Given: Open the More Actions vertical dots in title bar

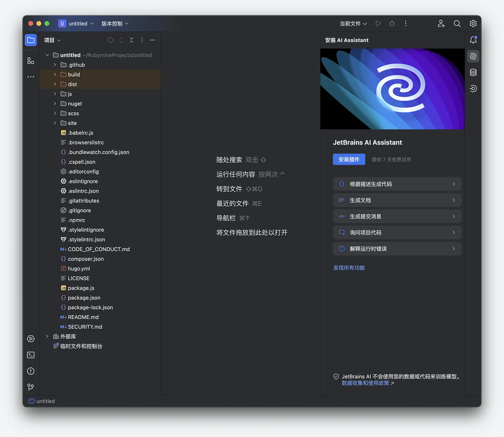Looking at the screenshot, I should click(x=406, y=24).
